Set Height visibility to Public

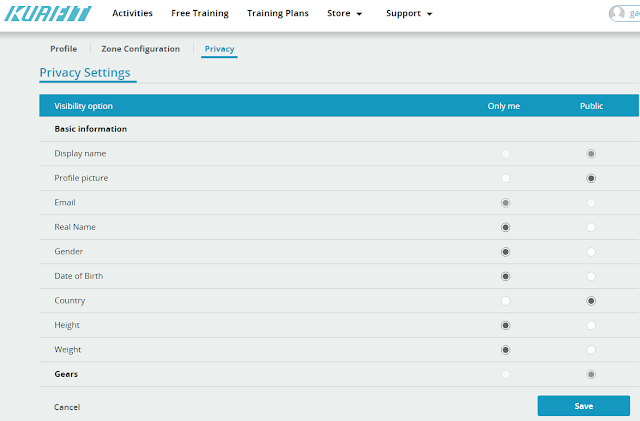[x=591, y=325]
